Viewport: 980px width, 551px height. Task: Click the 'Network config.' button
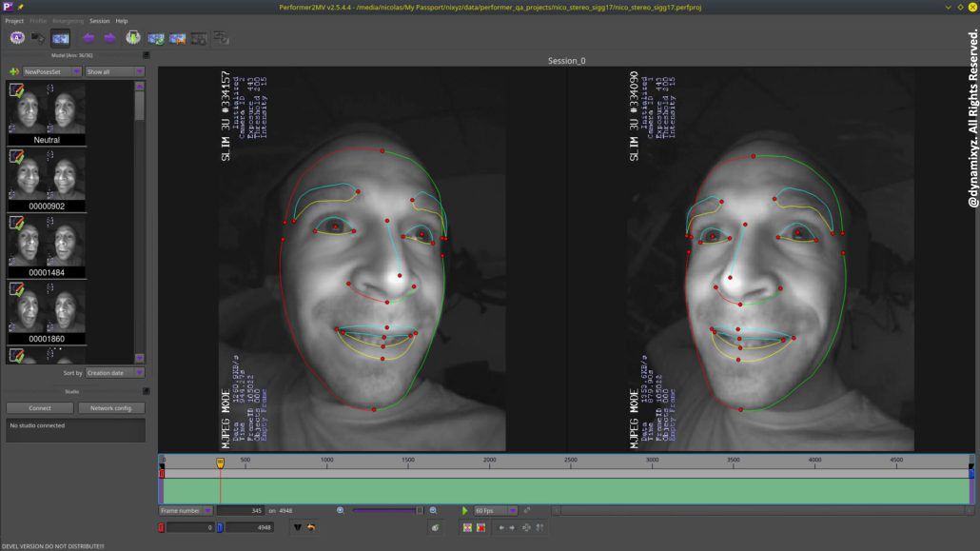tap(111, 408)
